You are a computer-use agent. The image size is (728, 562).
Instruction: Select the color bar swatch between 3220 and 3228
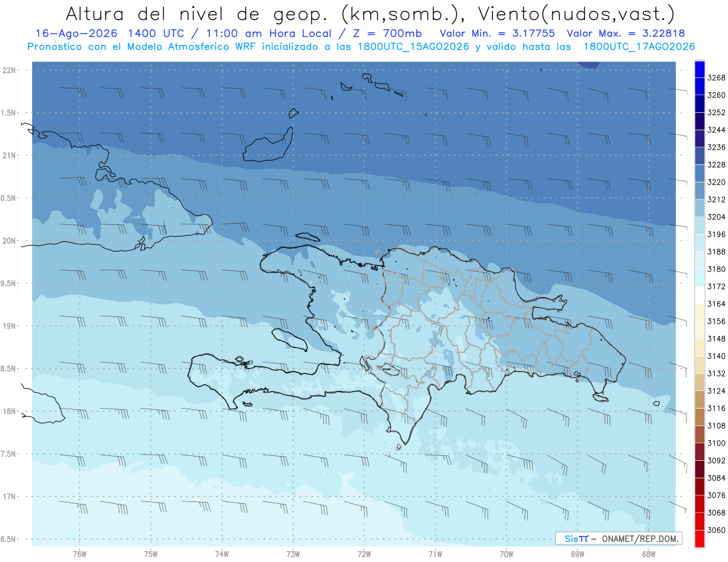pyautogui.click(x=699, y=173)
